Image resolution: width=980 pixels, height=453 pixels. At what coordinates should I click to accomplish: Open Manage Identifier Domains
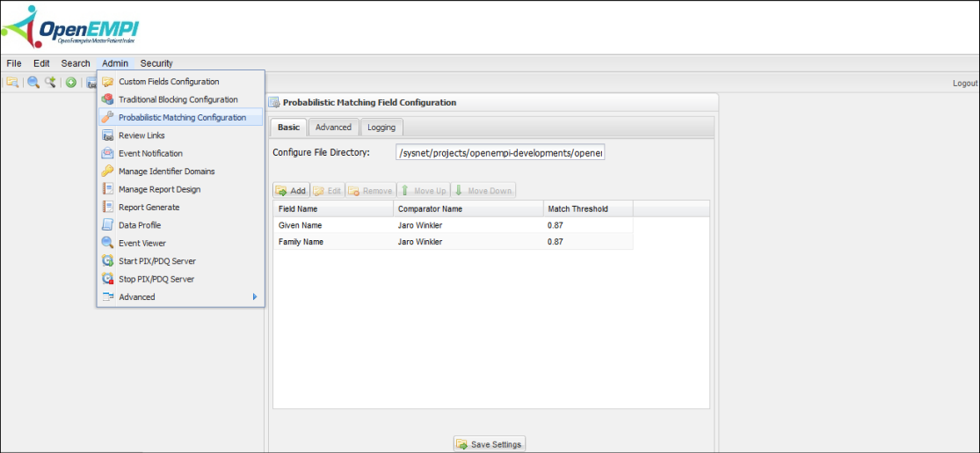tap(181, 171)
